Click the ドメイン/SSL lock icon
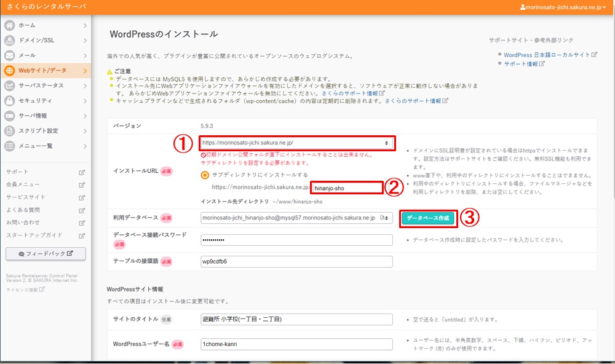615x364 pixels. point(10,41)
